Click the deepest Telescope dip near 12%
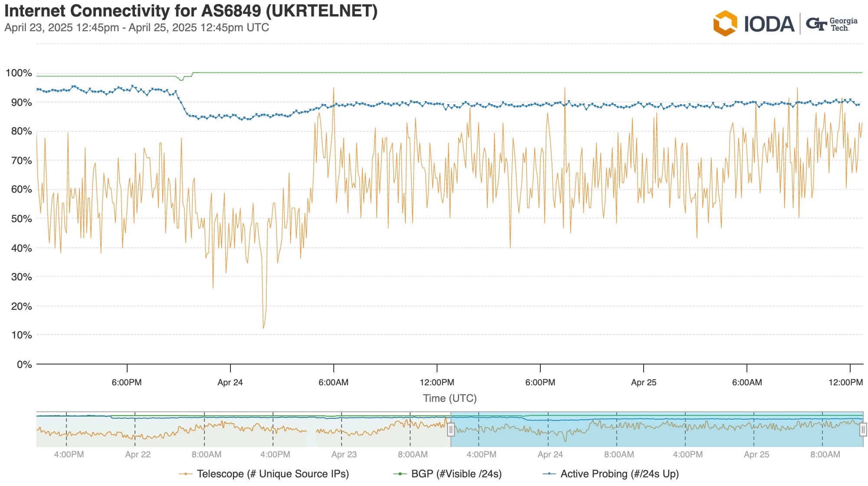The width and height of the screenshot is (868, 486). 263,327
